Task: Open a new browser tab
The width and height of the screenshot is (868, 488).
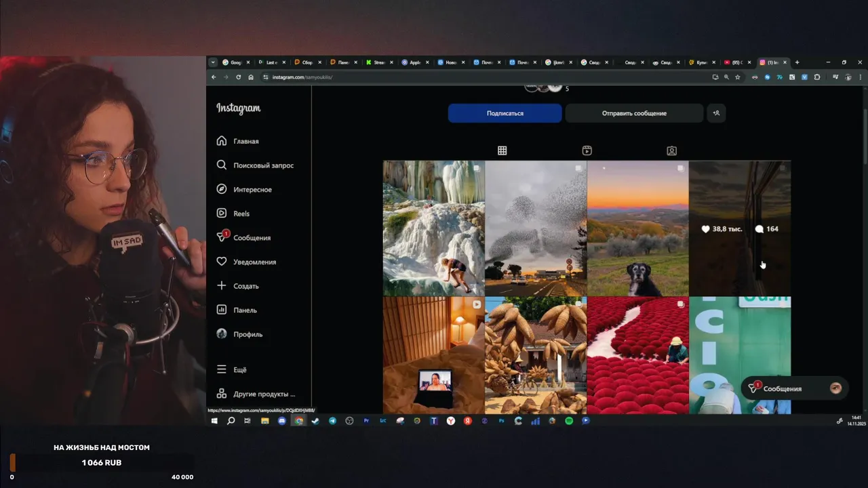Action: (797, 62)
